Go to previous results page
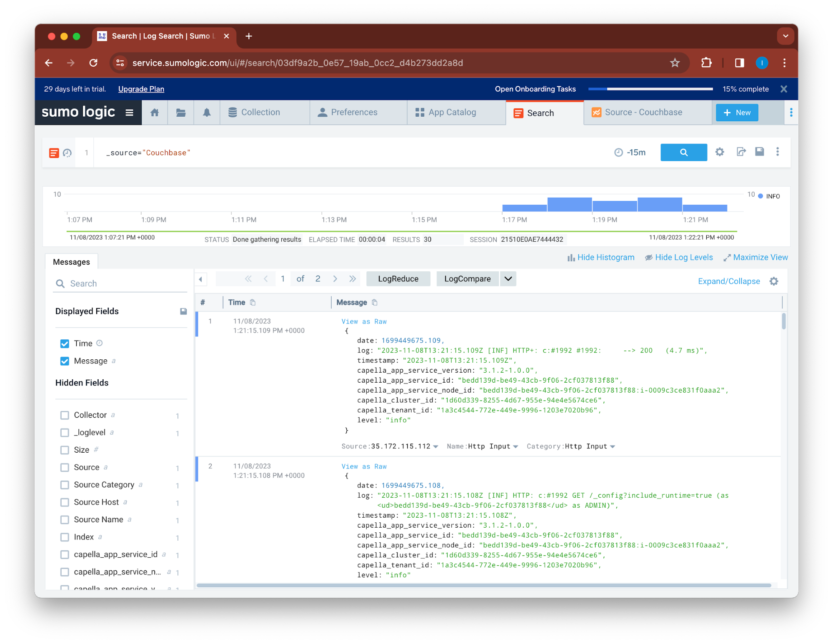This screenshot has height=644, width=833. 266,279
